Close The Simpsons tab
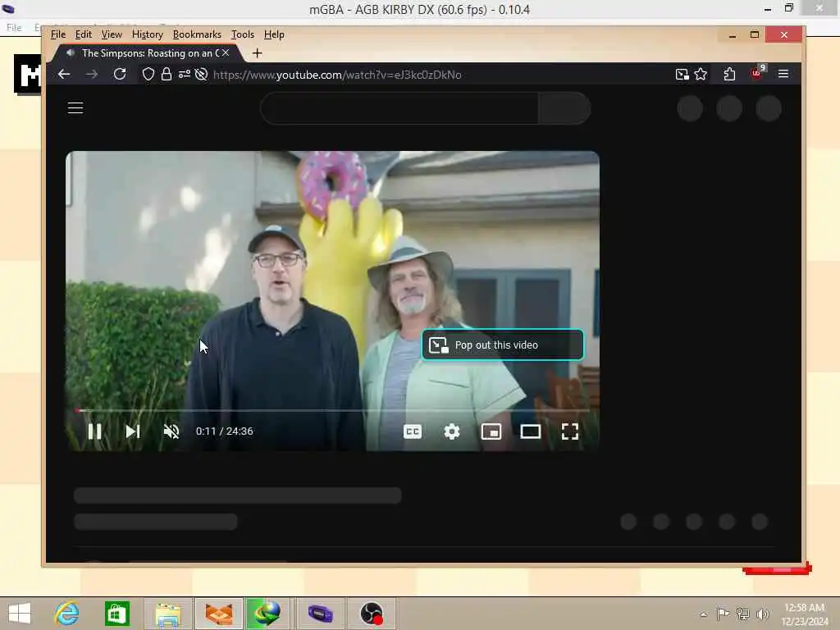840x630 pixels. pyautogui.click(x=226, y=52)
